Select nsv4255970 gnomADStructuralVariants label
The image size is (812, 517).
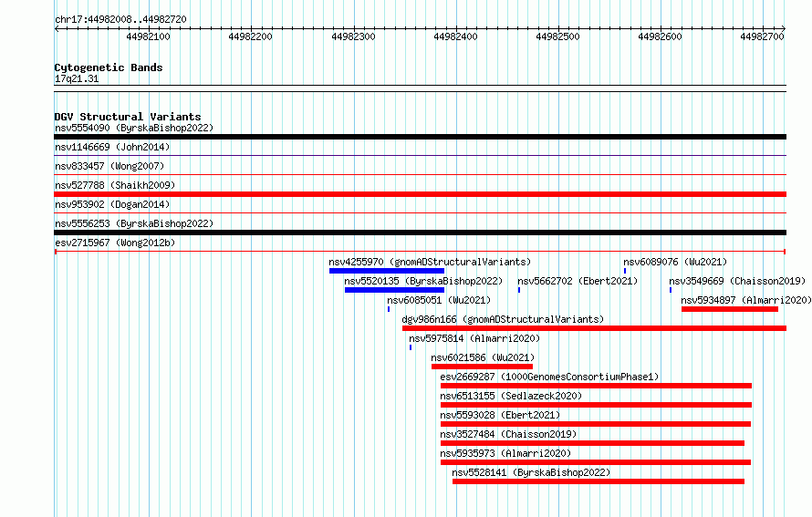coord(430,262)
